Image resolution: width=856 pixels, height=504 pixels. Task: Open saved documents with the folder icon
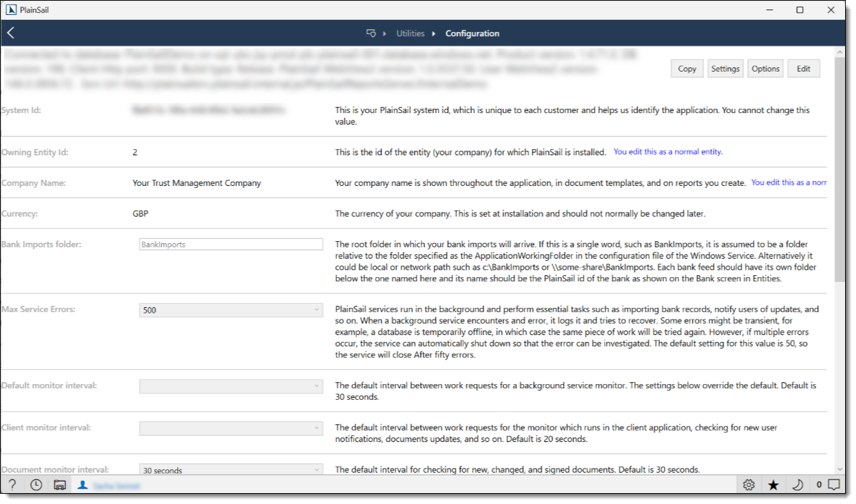61,485
